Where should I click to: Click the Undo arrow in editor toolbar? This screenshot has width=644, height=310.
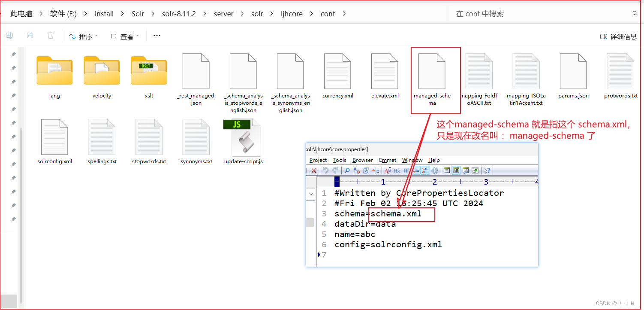(325, 170)
